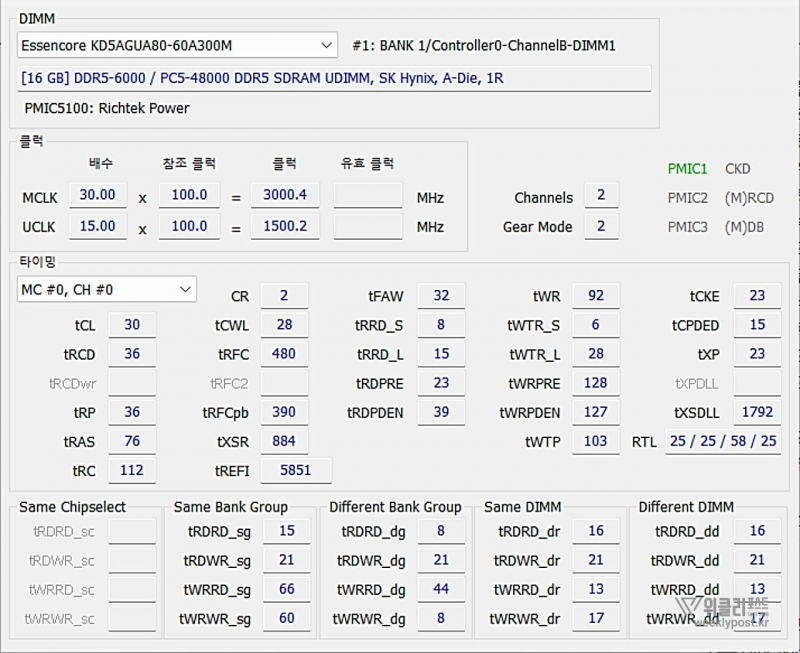Viewport: 800px width, 653px height.
Task: Select the tRRD_S value field
Action: [x=441, y=325]
